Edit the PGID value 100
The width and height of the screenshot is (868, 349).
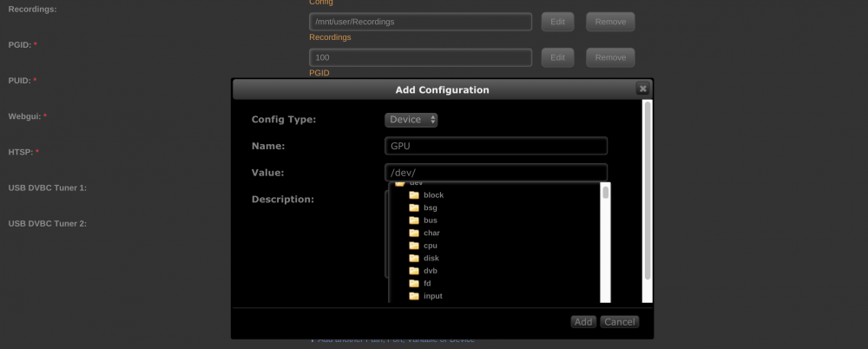pyautogui.click(x=557, y=57)
